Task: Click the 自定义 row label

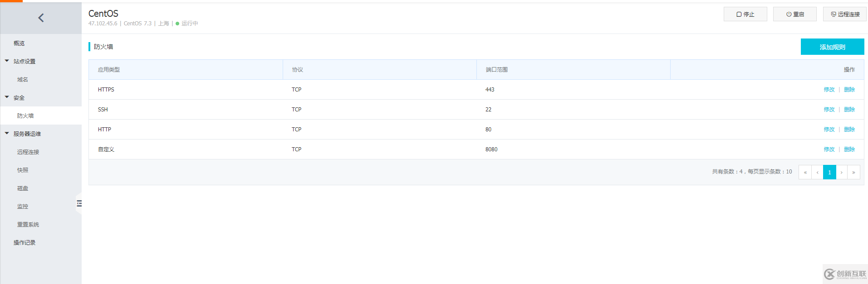Action: pos(106,149)
